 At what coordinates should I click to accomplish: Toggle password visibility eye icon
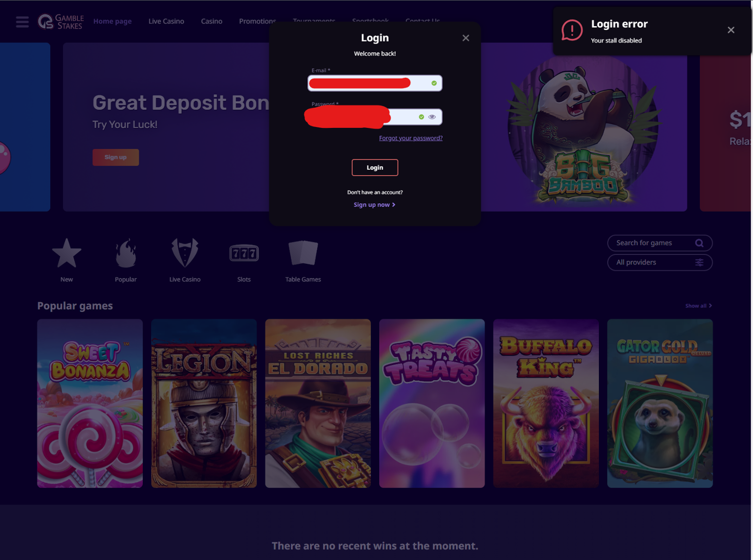tap(432, 117)
